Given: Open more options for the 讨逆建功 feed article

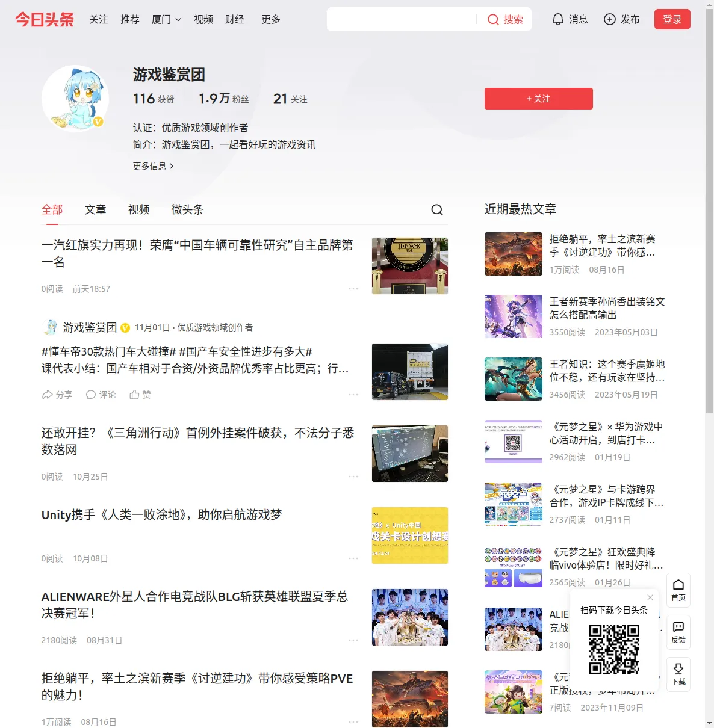Looking at the screenshot, I should point(353,721).
